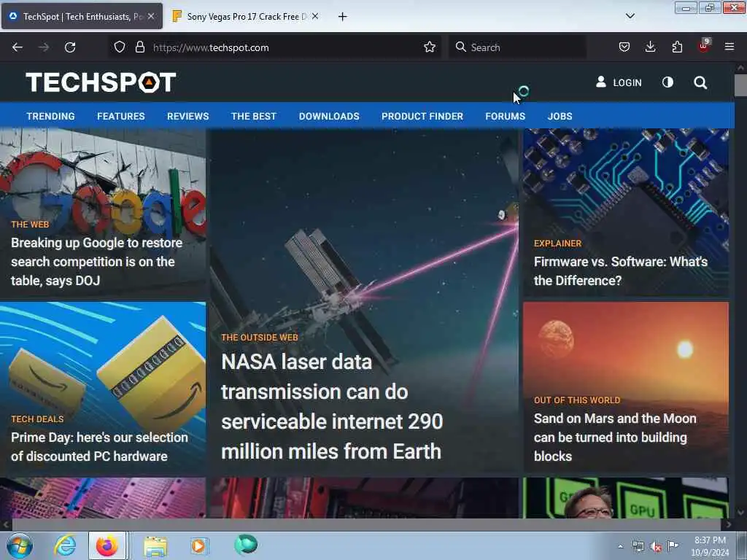Viewport: 747px width, 560px height.
Task: Click the EXPLAINER category label
Action: (557, 244)
